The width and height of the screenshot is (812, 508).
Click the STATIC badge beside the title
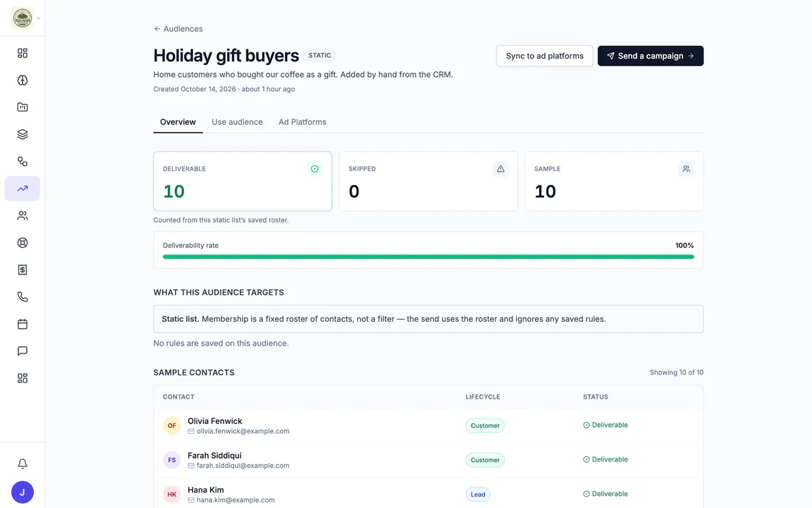pos(319,56)
